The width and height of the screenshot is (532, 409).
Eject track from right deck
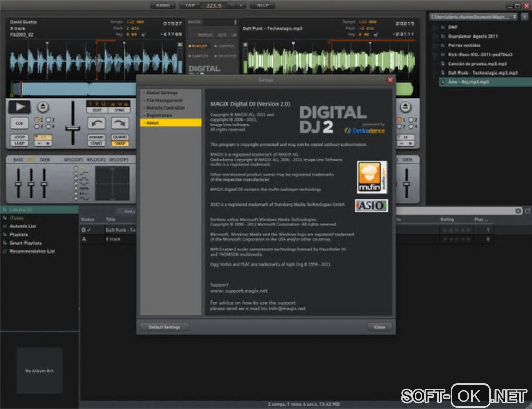pos(405,106)
